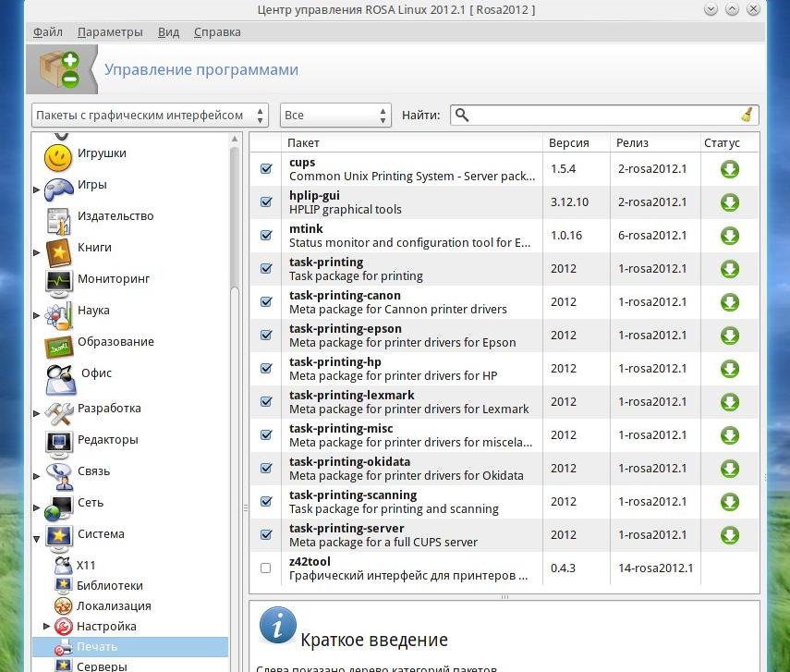Click the install status icon for cups
This screenshot has width=790, height=672.
click(x=729, y=169)
